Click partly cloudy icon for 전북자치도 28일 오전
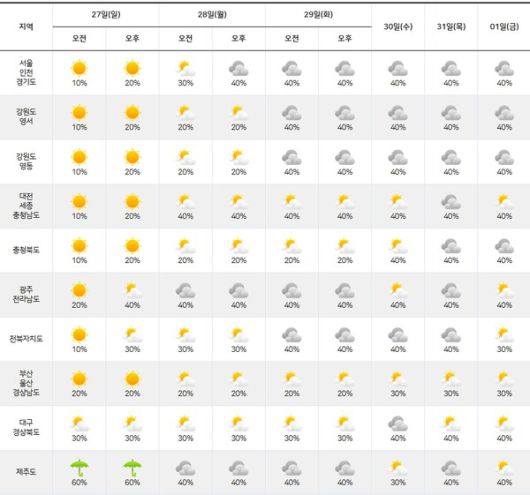This screenshot has height=495, width=530. tap(186, 335)
